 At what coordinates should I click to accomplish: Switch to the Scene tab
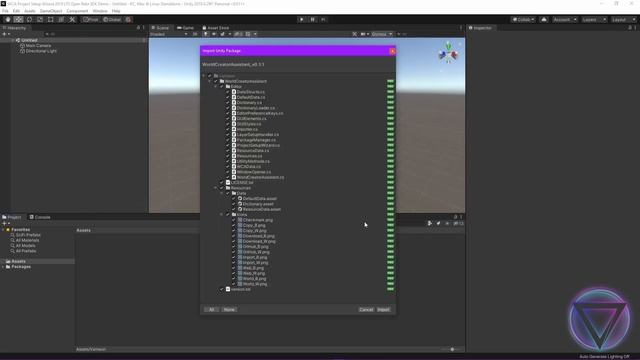(160, 28)
